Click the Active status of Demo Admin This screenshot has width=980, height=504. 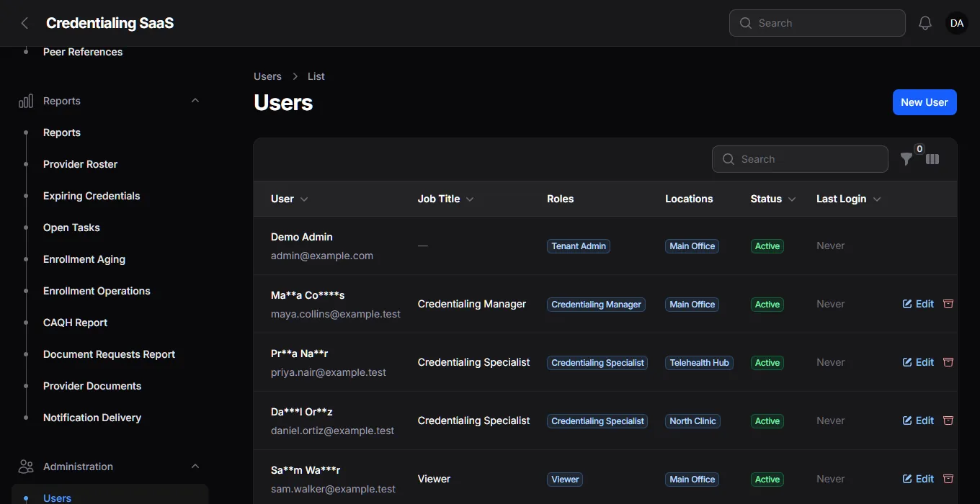(767, 246)
